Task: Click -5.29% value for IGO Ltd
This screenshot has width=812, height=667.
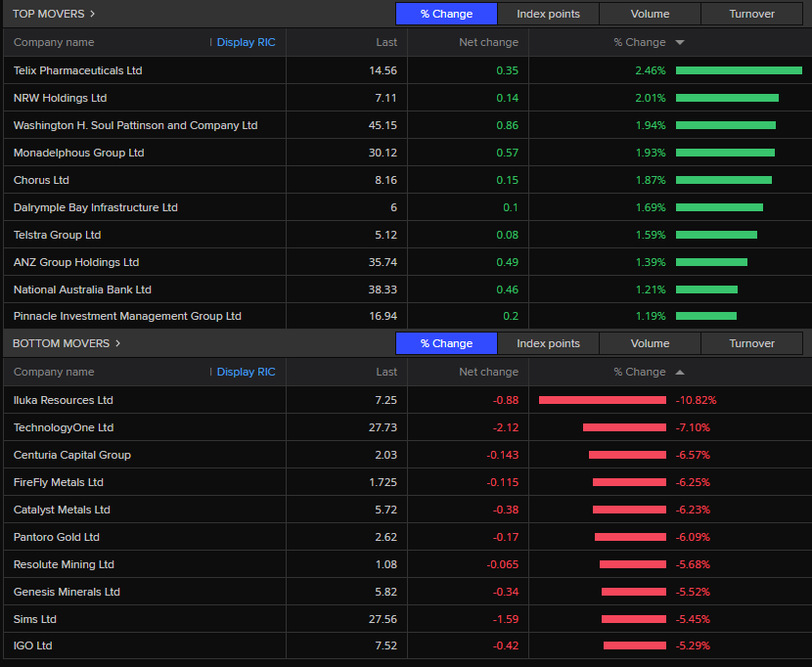Action: (x=693, y=645)
